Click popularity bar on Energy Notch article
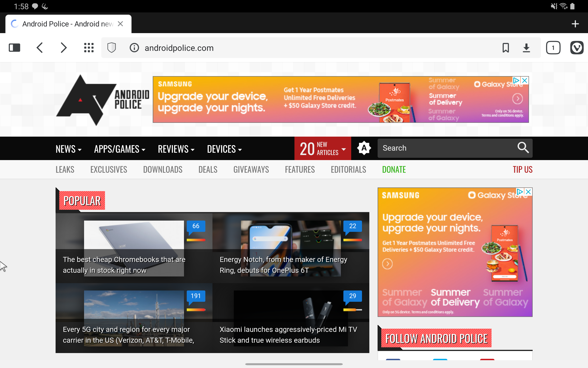Screen dimensions: 588x368 tap(353, 240)
